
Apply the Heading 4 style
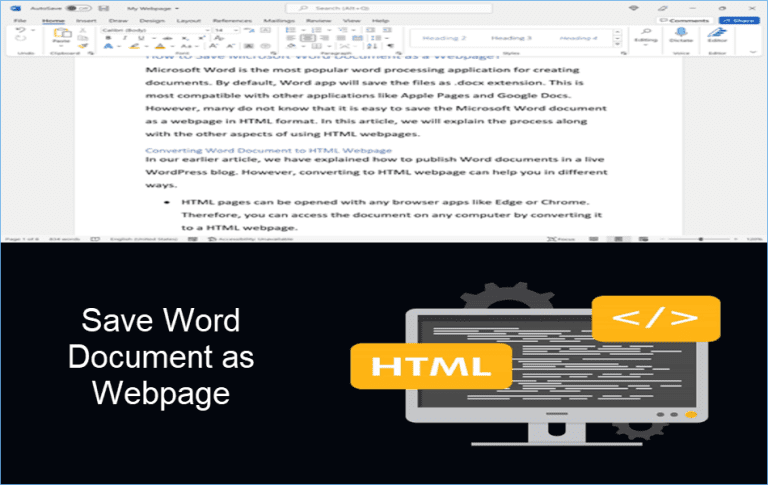point(578,38)
